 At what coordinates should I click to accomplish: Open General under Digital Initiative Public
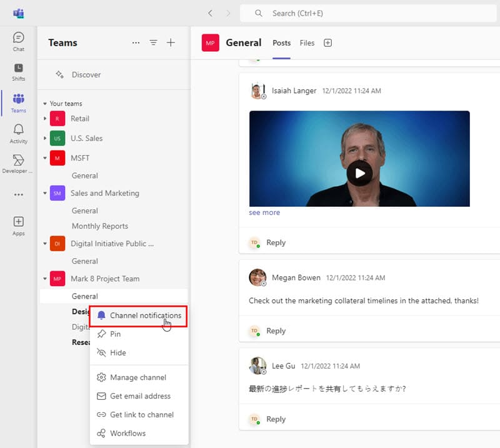tap(85, 261)
